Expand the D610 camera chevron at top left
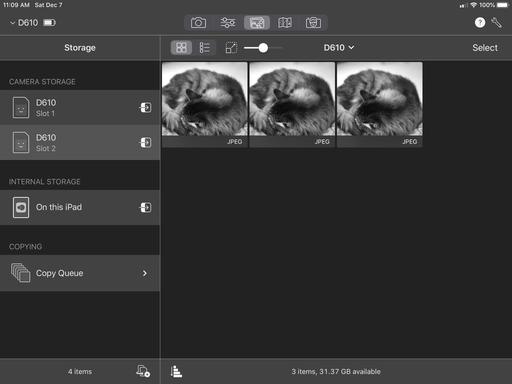Screen dimensions: 512x384 [12, 23]
